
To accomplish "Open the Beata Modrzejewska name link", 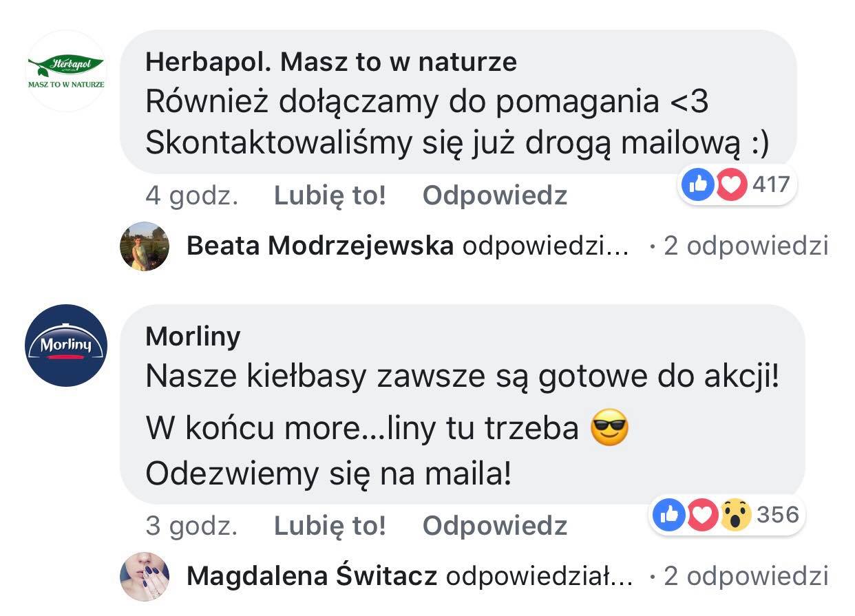I will click(x=320, y=246).
